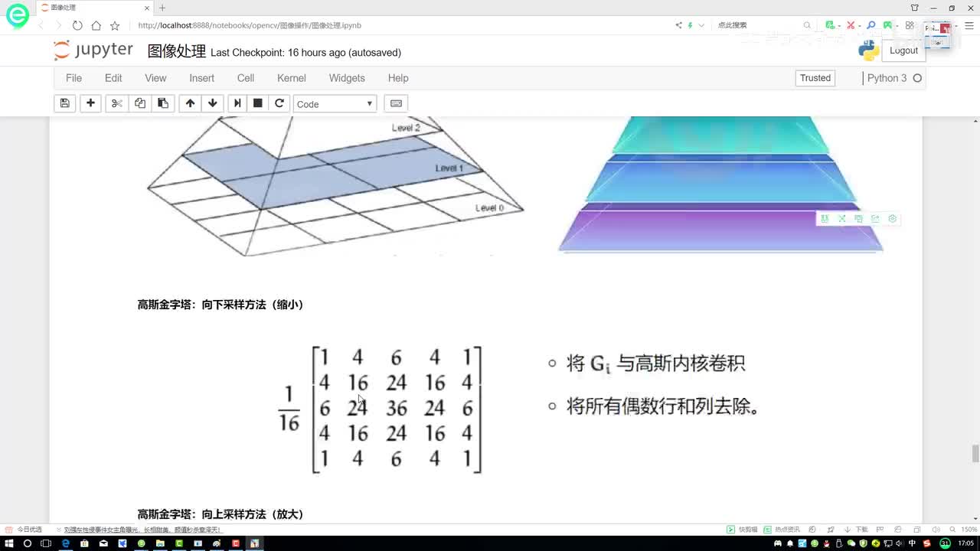Save and checkpoint the notebook
This screenshot has width=980, height=551.
tap(65, 103)
